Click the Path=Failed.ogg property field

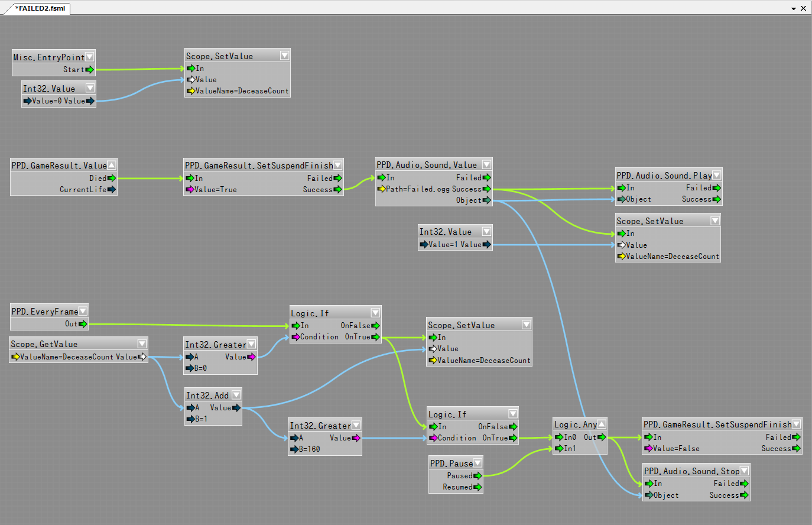pyautogui.click(x=417, y=189)
